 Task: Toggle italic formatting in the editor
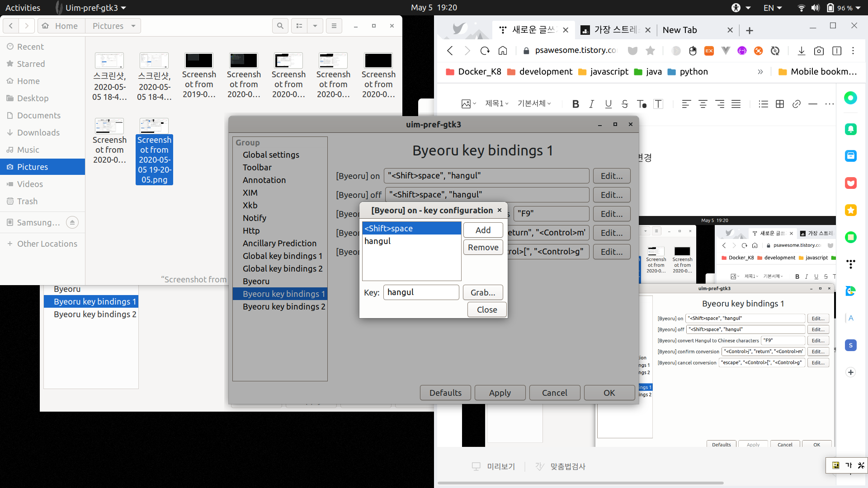pos(591,104)
